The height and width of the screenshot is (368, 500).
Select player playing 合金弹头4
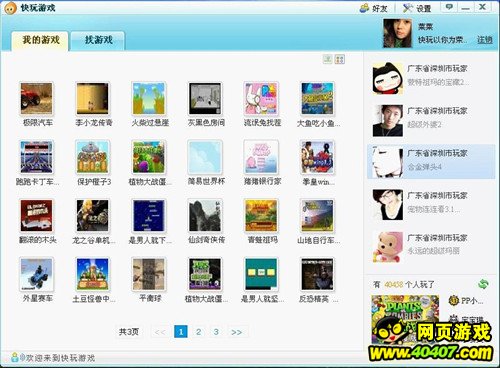[x=430, y=162]
